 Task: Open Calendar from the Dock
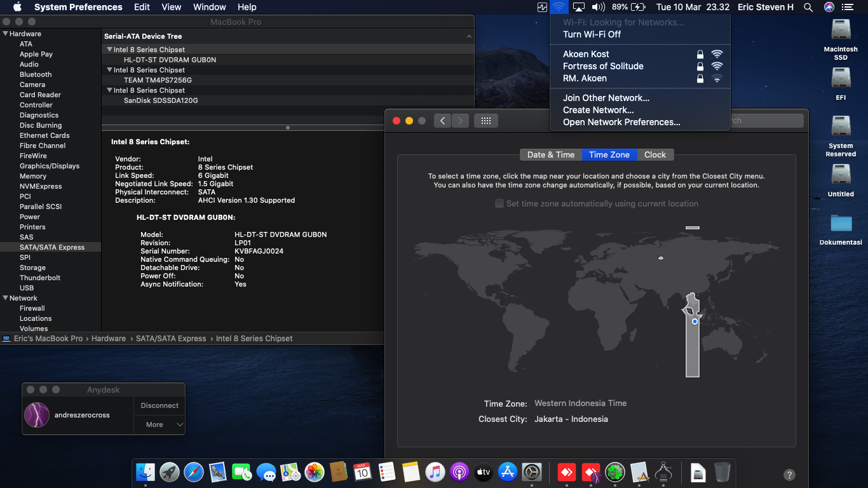tap(362, 472)
